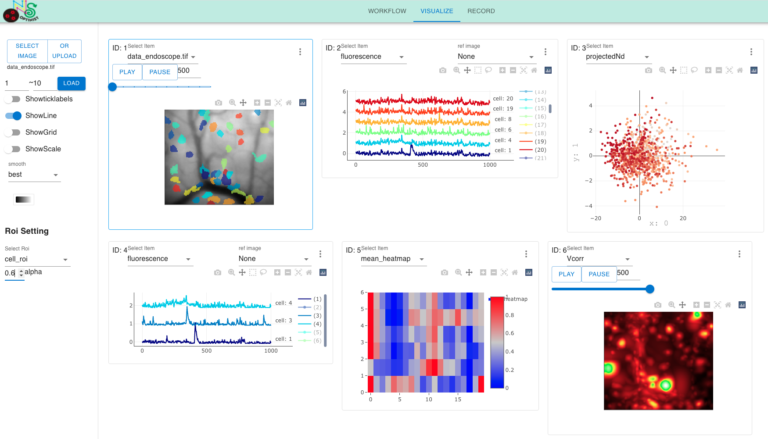Click the Vcorr frame slider handle
This screenshot has width=768, height=439.
[x=650, y=289]
